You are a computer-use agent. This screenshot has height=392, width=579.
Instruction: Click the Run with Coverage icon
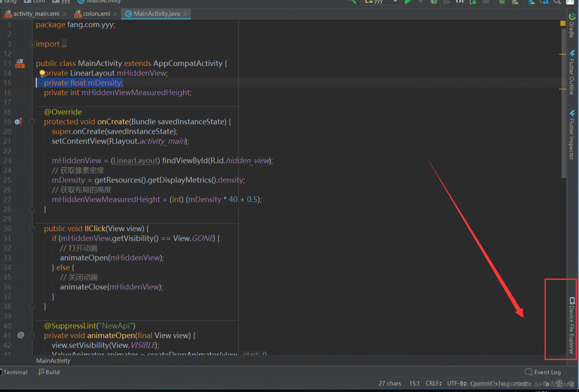(446, 2)
